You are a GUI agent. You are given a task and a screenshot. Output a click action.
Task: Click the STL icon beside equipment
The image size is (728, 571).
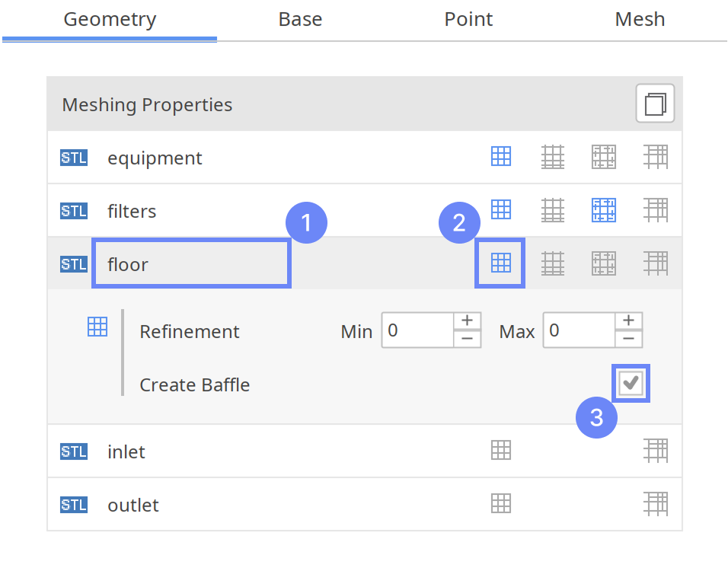(x=74, y=158)
